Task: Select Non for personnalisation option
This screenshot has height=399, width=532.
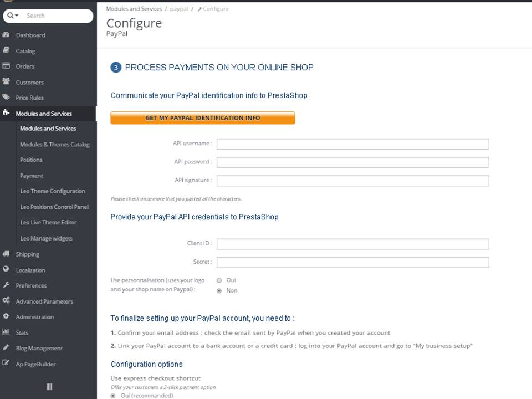Action: [219, 290]
